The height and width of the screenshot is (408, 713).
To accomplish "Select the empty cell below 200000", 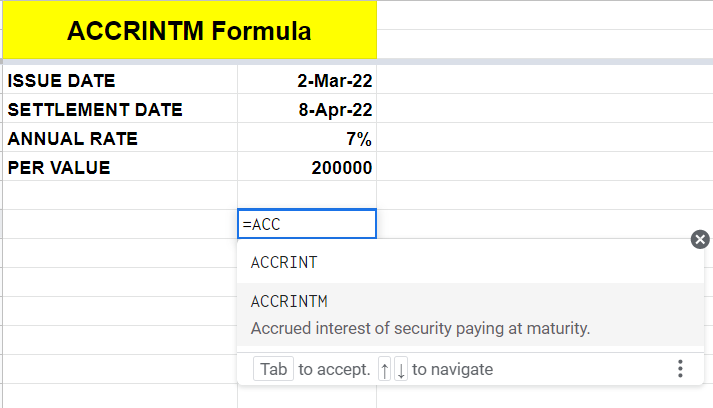I will click(x=307, y=195).
